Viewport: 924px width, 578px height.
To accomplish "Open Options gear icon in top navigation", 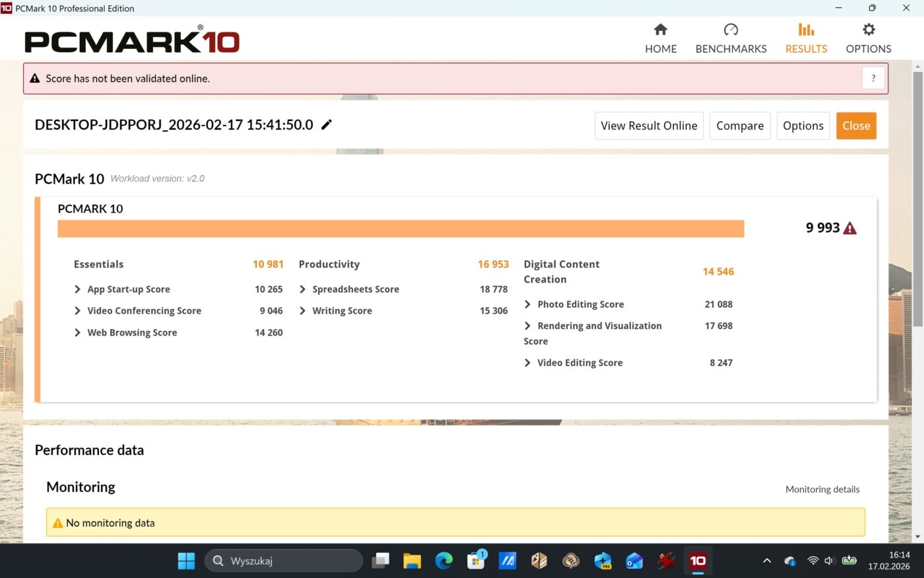I will [869, 30].
